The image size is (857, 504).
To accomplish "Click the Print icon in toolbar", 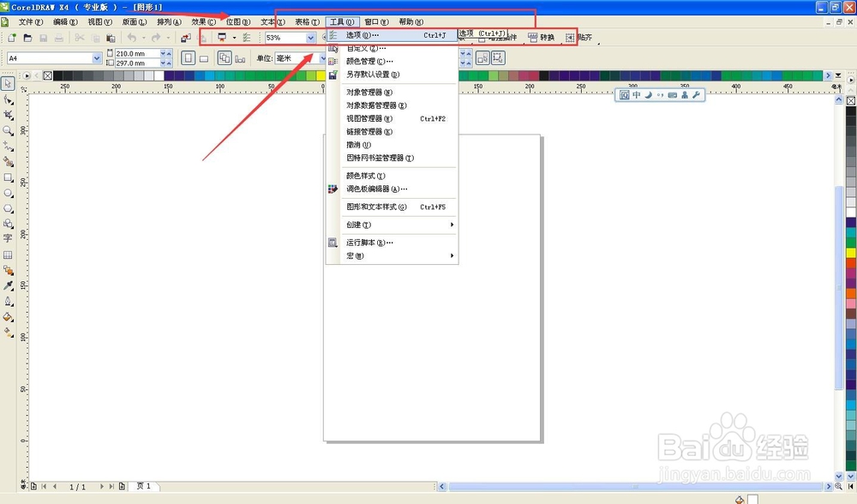I will 58,38.
